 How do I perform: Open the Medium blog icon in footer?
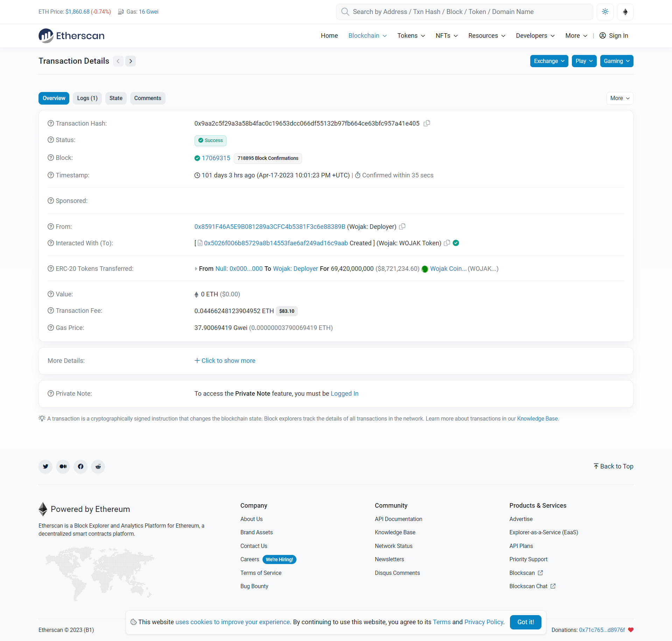(x=63, y=466)
